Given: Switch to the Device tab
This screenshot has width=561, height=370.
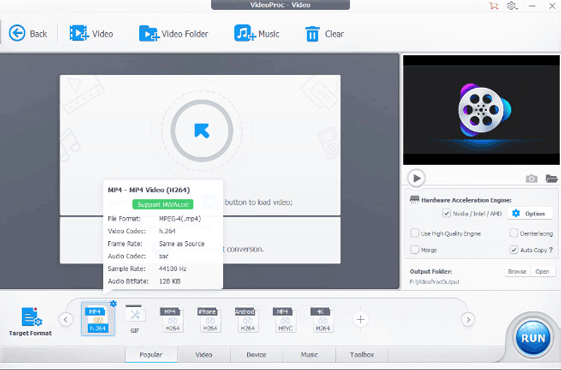Looking at the screenshot, I should pyautogui.click(x=256, y=354).
